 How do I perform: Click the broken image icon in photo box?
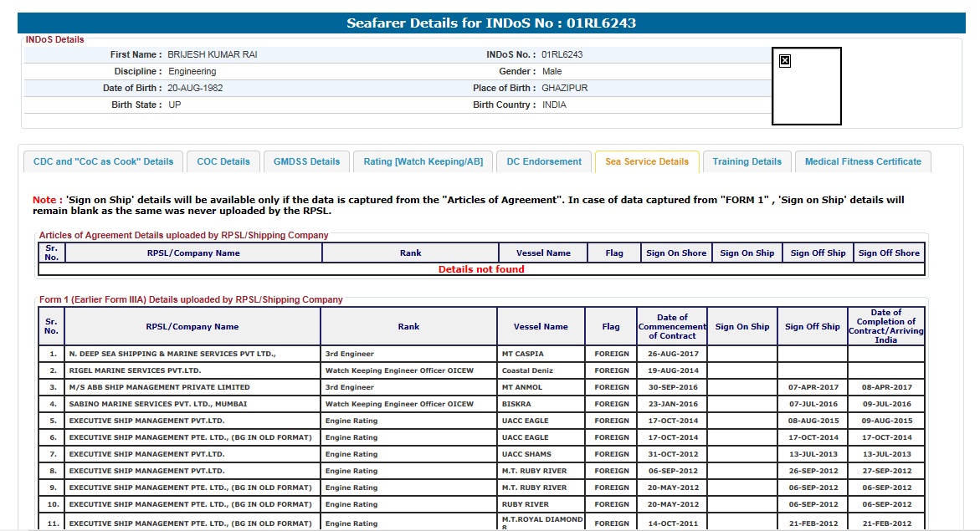click(x=785, y=60)
